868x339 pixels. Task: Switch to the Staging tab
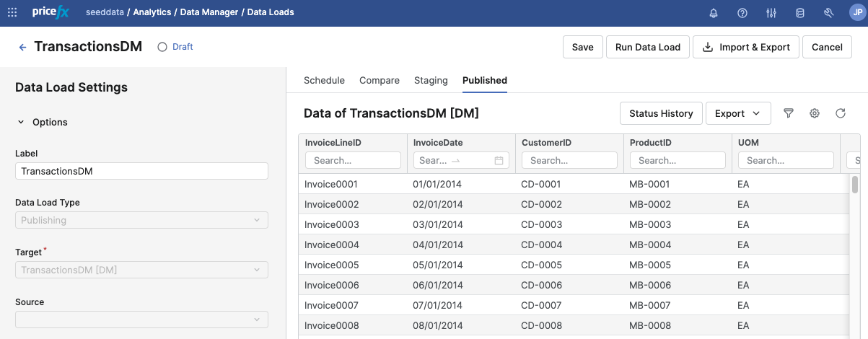point(431,81)
